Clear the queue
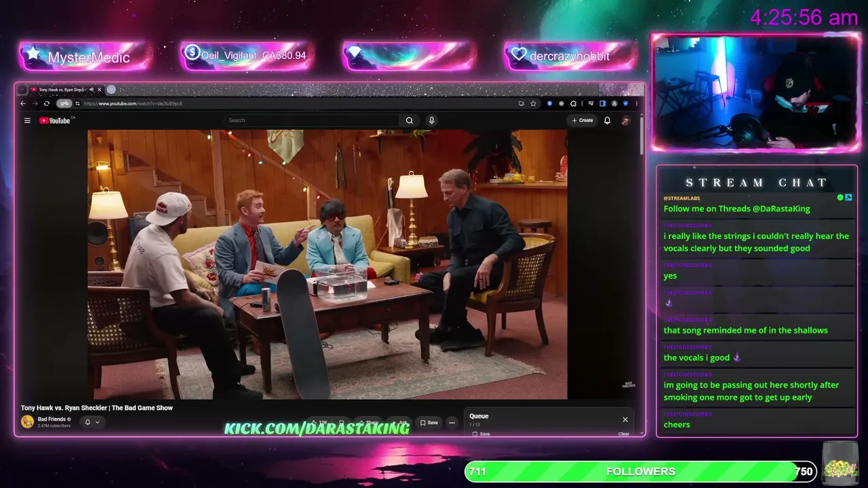Screen dimensions: 868x488 (624, 434)
